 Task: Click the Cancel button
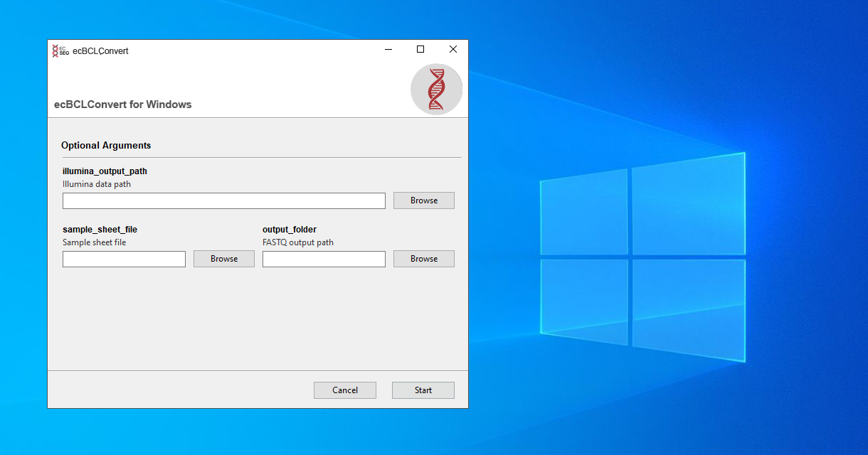345,390
